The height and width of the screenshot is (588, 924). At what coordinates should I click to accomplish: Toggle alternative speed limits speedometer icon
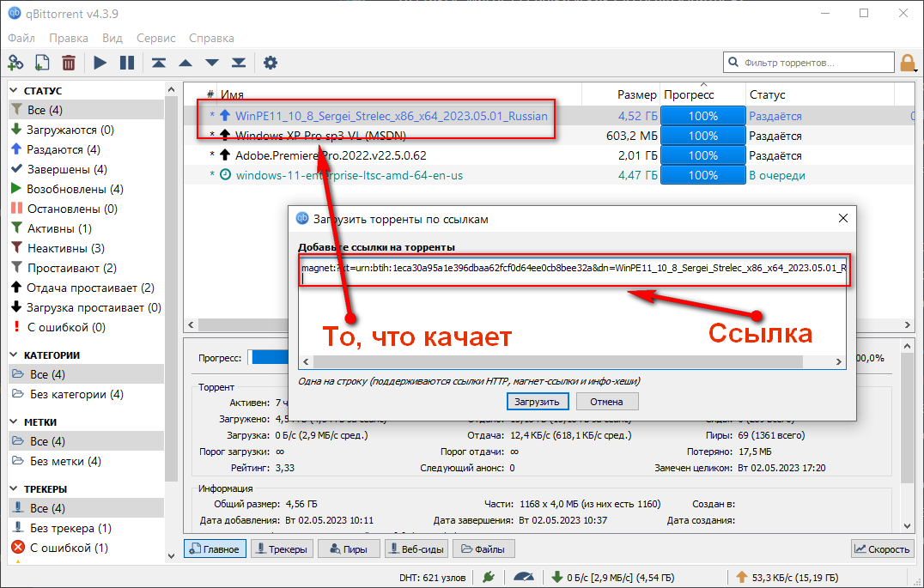click(x=524, y=578)
